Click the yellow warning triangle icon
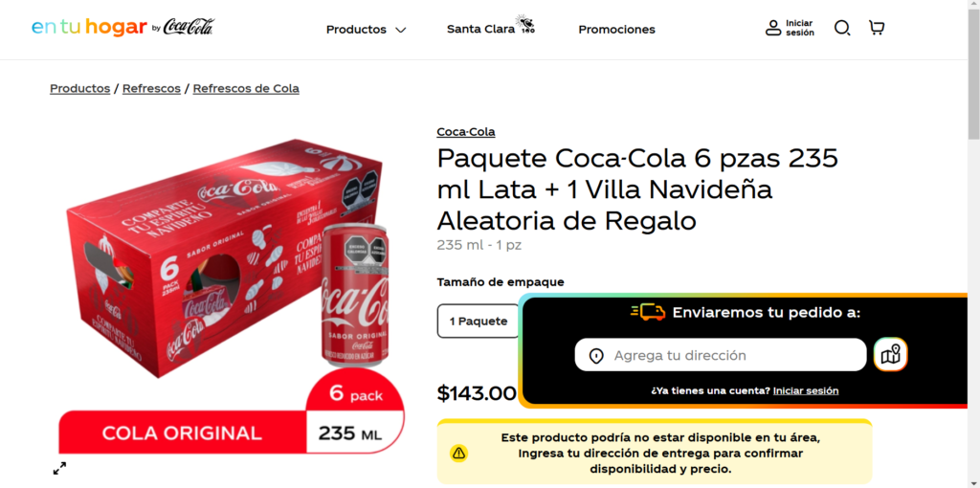This screenshot has width=980, height=488. [x=458, y=453]
